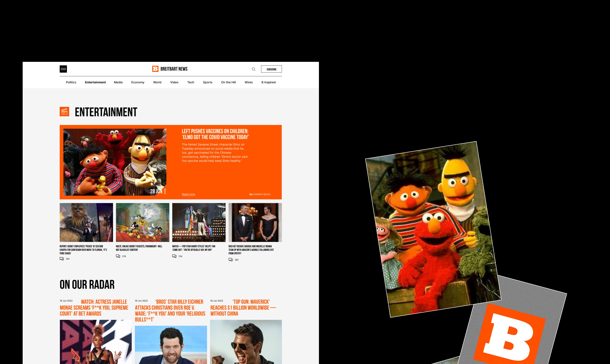Screen dimensions: 610x364
Task: Click the search magnifier icon
Action: pos(253,69)
